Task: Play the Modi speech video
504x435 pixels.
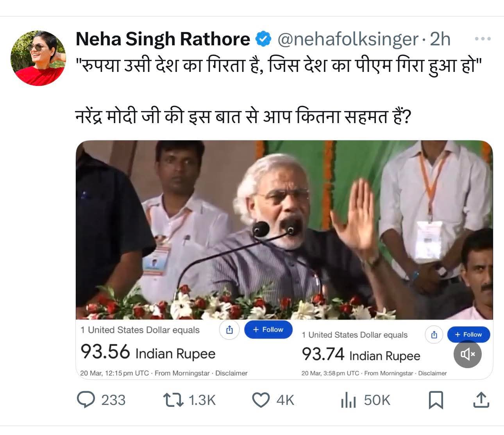Action: [284, 230]
